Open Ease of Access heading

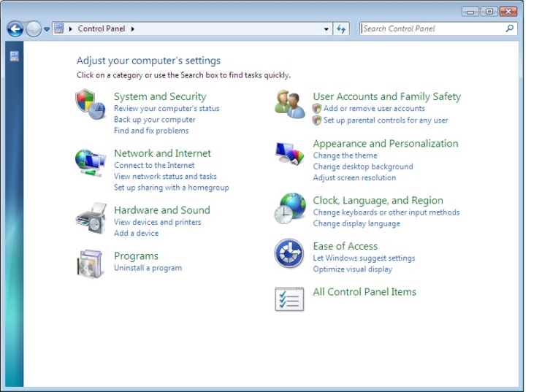[x=345, y=246]
